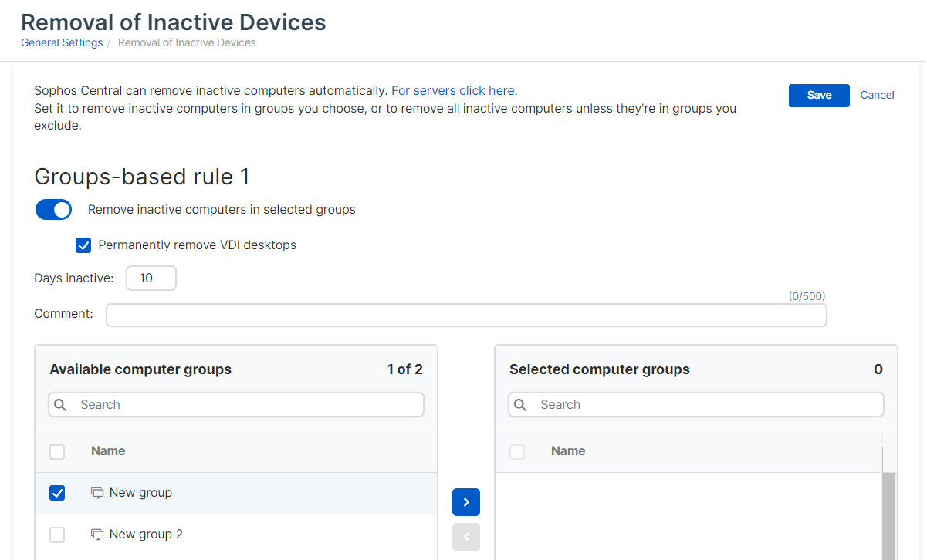Click the computer icon beside New group 2
This screenshot has width=927, height=560.
(97, 535)
